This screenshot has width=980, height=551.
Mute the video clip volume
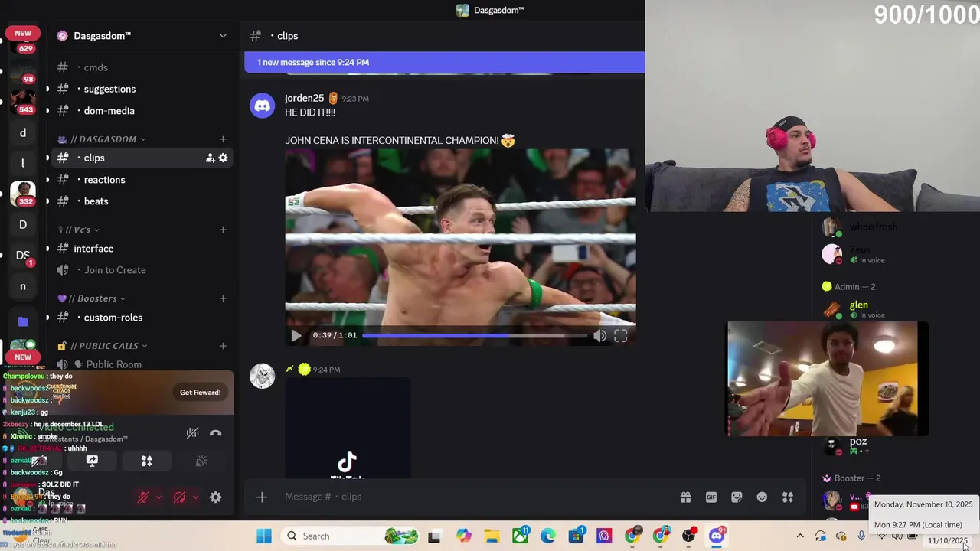(600, 335)
